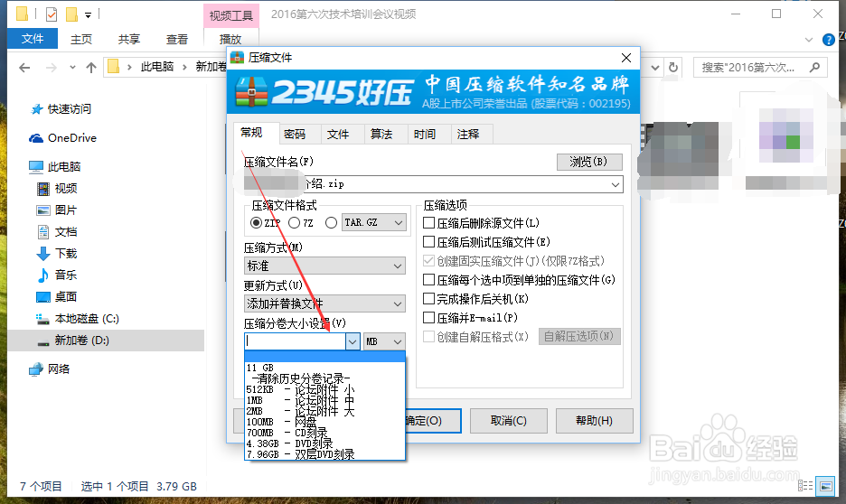This screenshot has height=504, width=846.
Task: Go up one folder level arrow
Action: tap(91, 68)
